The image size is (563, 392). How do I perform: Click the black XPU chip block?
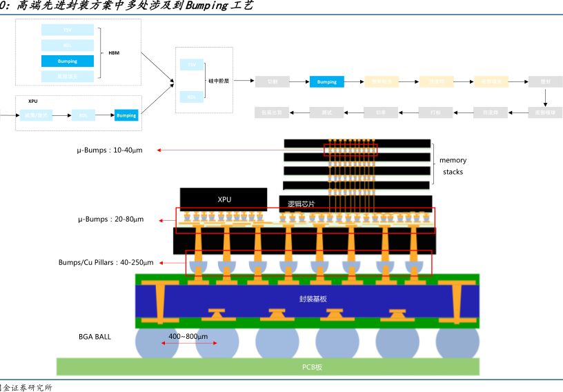pyautogui.click(x=224, y=199)
